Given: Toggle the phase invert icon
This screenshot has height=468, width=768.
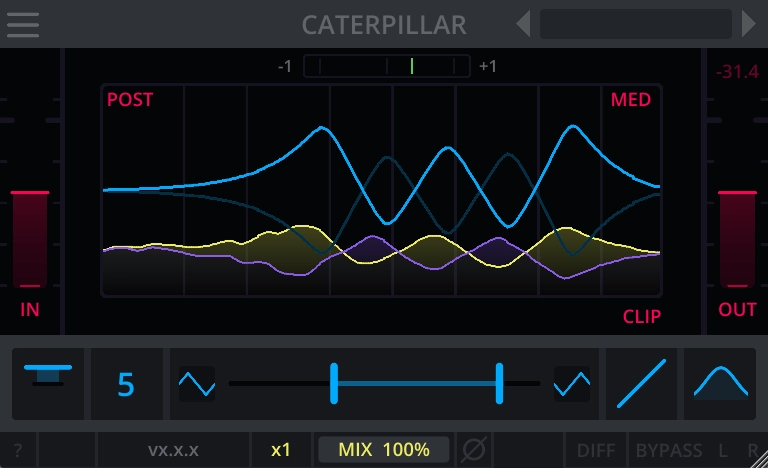Looking at the screenshot, I should click(474, 449).
